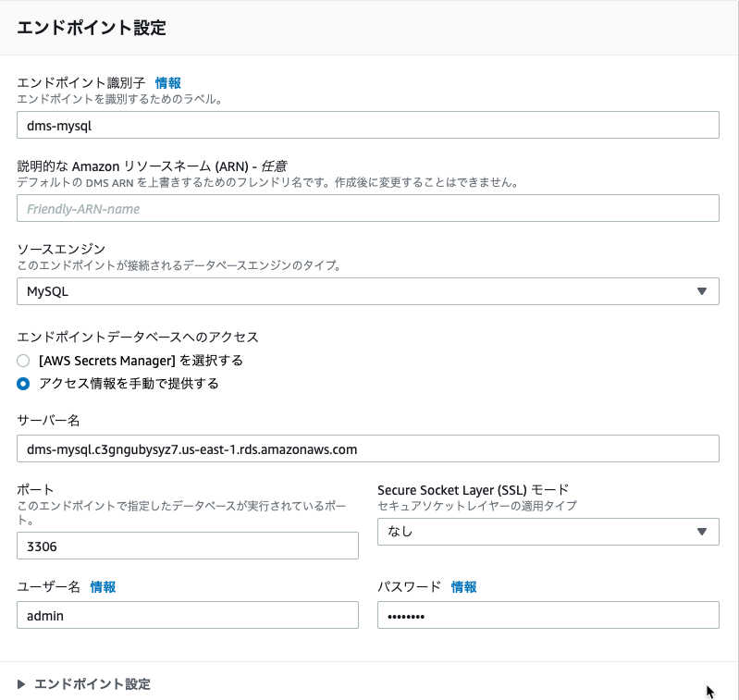Click the アクセス情報を手動で提供する label text

(x=129, y=384)
